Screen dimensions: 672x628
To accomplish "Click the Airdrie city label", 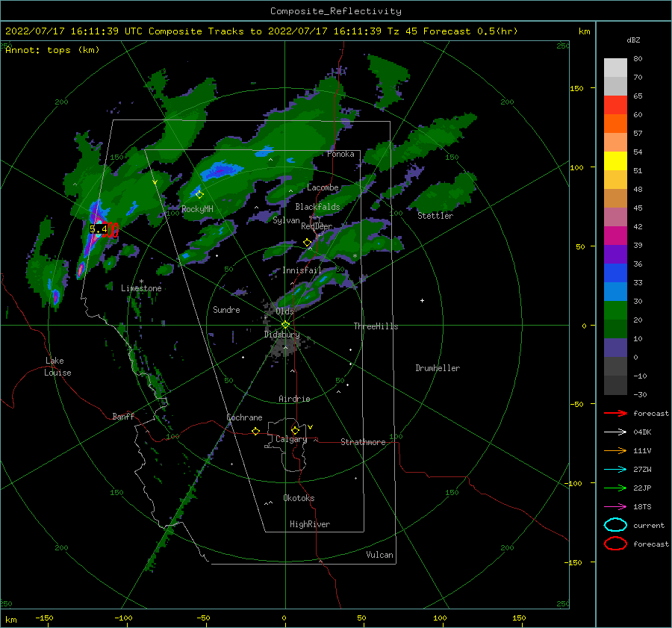I will point(294,399).
